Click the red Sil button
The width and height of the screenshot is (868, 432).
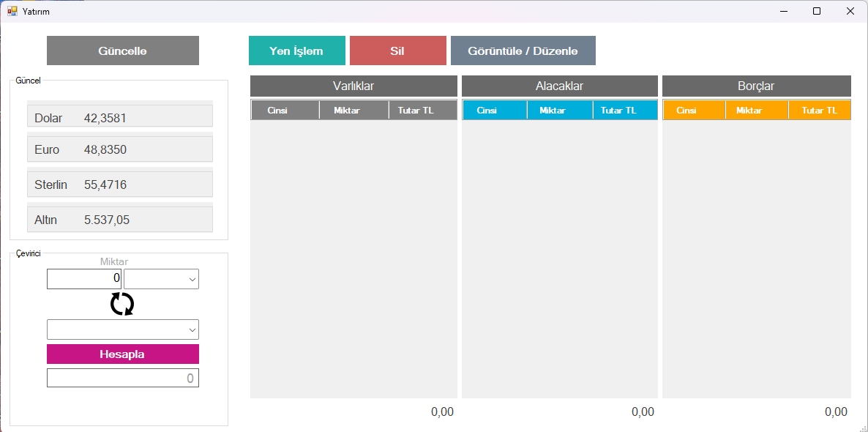pos(397,51)
